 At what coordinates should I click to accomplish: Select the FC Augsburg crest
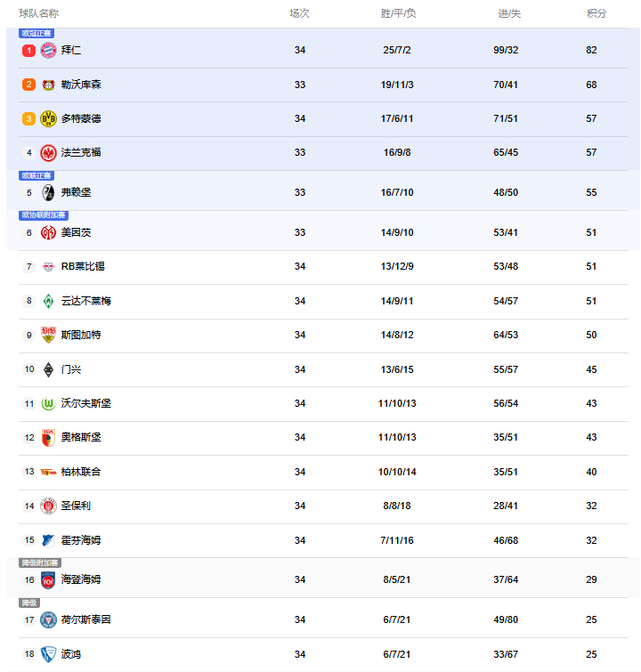[48, 438]
